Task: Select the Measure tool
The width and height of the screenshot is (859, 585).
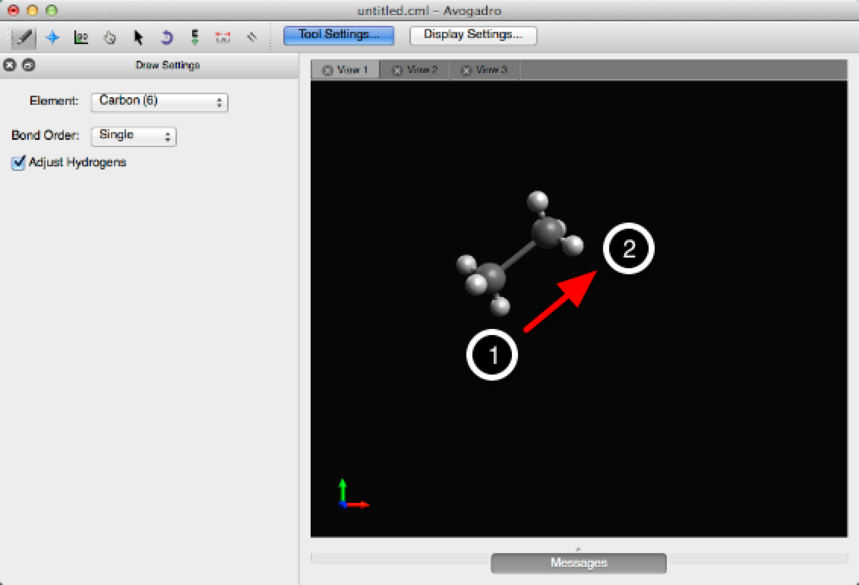Action: tap(223, 37)
